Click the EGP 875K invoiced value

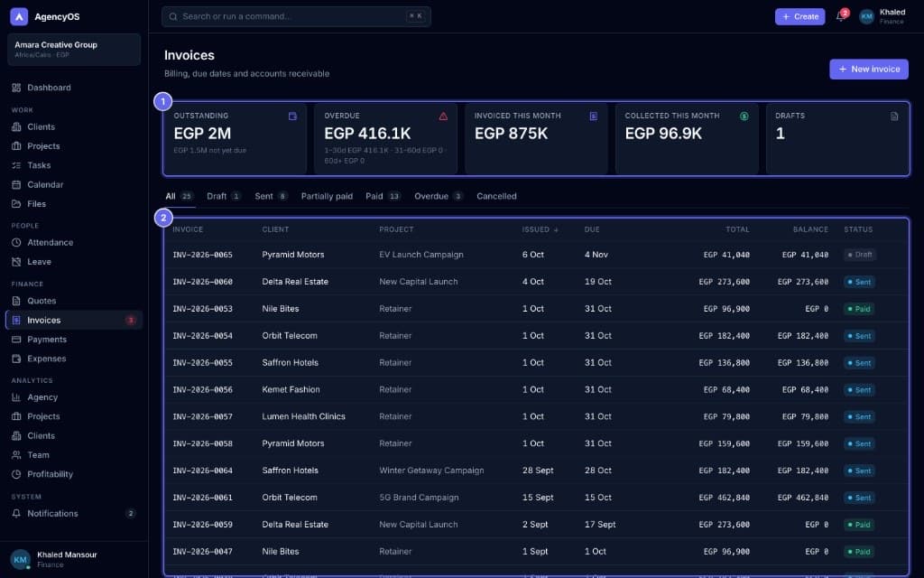tap(511, 134)
